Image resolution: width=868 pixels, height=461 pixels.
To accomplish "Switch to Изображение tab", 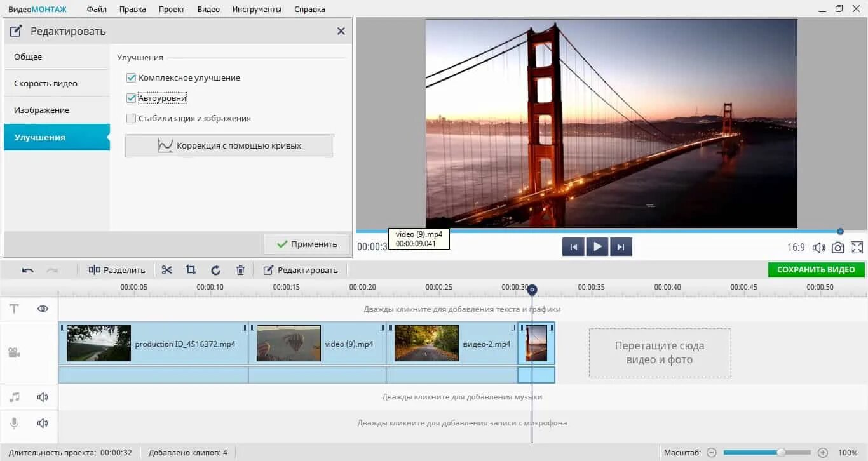I will coord(56,110).
